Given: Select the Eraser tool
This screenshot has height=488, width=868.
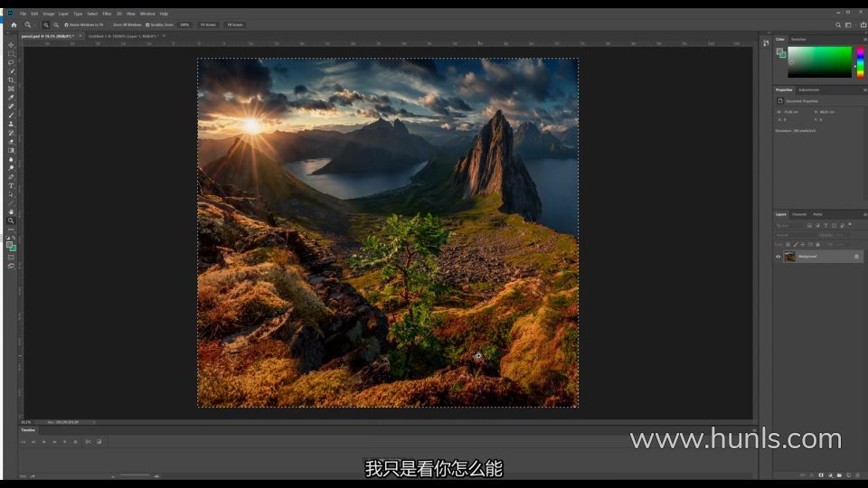Looking at the screenshot, I should pyautogui.click(x=11, y=142).
